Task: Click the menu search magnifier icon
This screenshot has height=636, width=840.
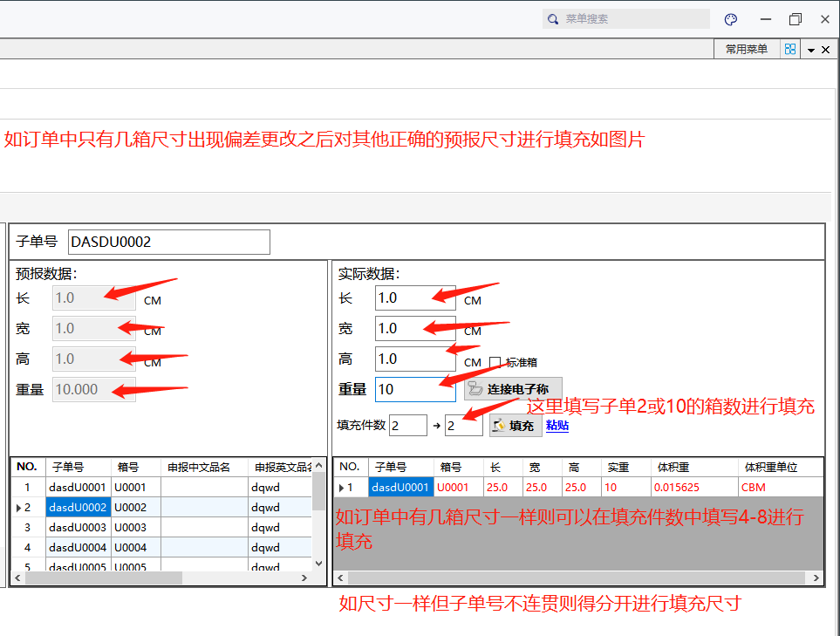Action: [x=553, y=19]
